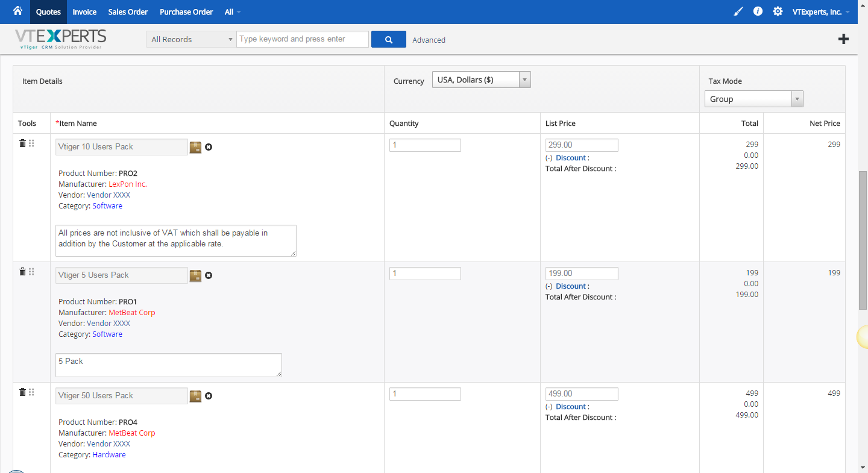Open the settings gear icon
This screenshot has height=473, width=868.
tap(778, 11)
